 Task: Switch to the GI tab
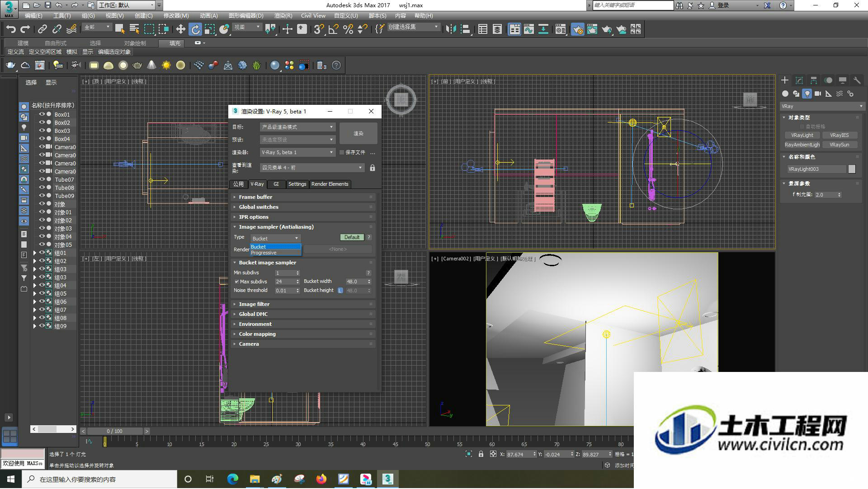click(x=276, y=184)
